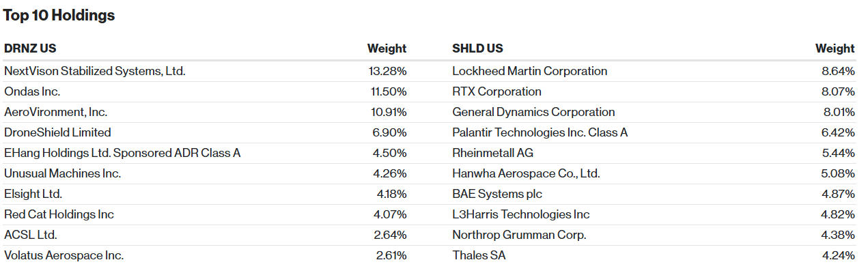Click the Hanwha Aerospace Co., Ltd. row
This screenshot has width=868, height=273.
pyautogui.click(x=653, y=173)
